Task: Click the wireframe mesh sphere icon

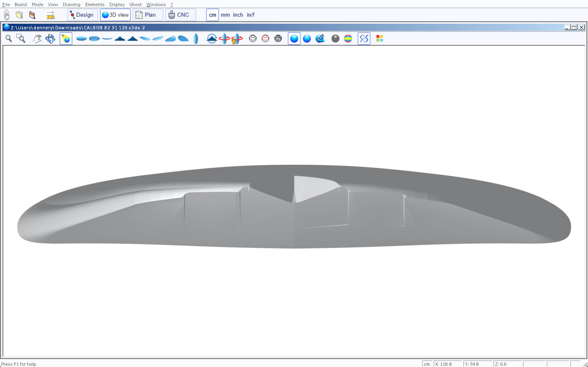Action: pos(278,39)
